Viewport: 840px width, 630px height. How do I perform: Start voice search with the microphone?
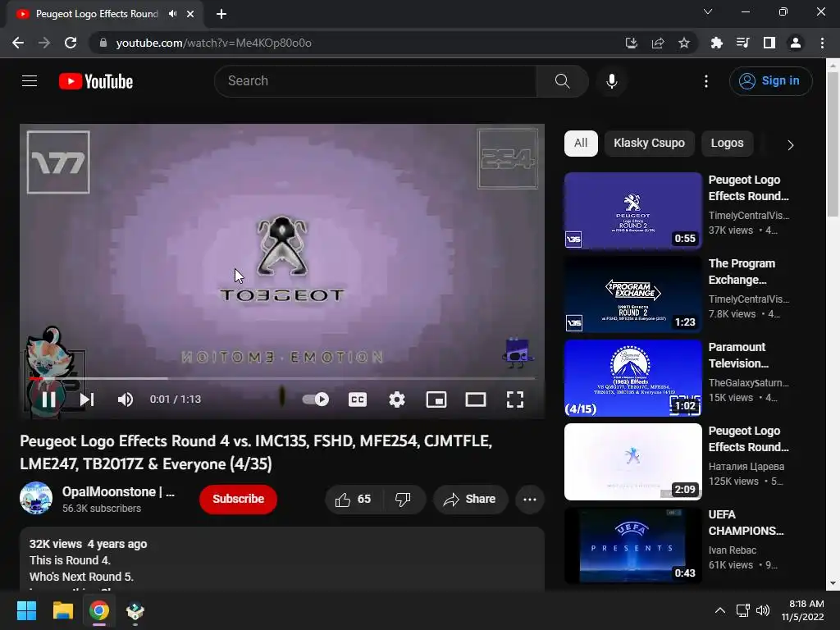[612, 81]
